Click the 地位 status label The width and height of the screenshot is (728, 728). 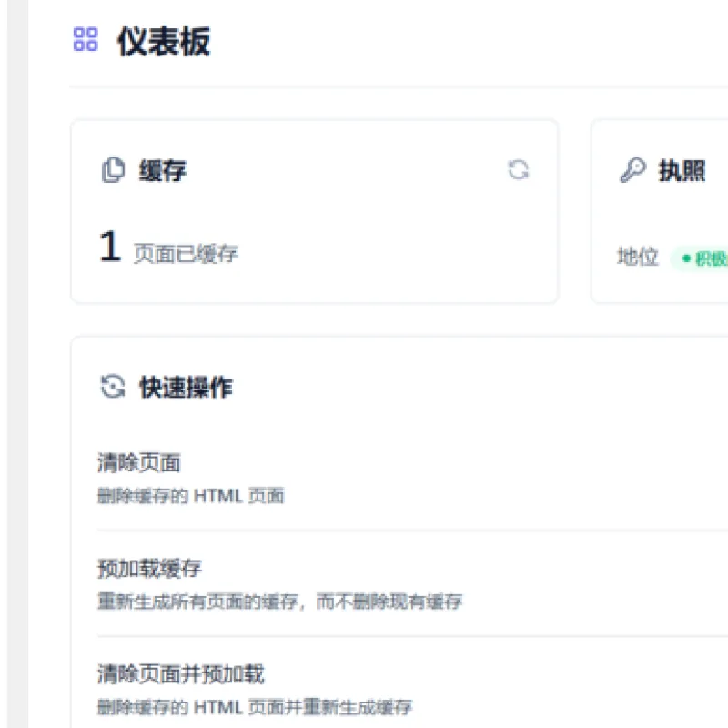coord(638,257)
